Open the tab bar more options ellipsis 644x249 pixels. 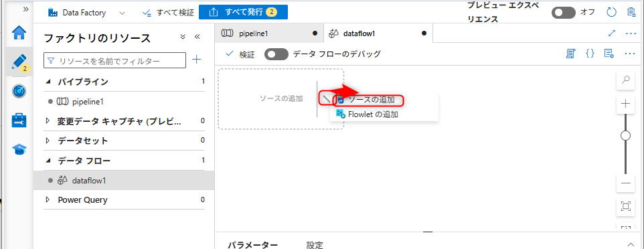(x=631, y=33)
